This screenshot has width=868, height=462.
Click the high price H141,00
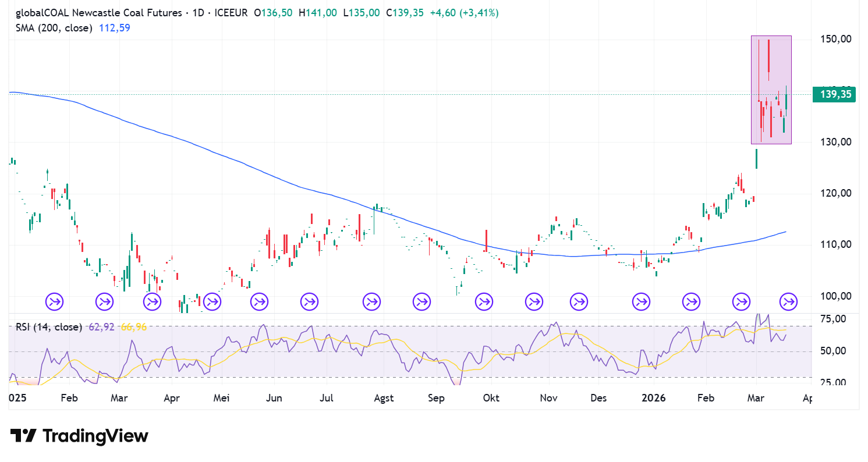click(318, 13)
